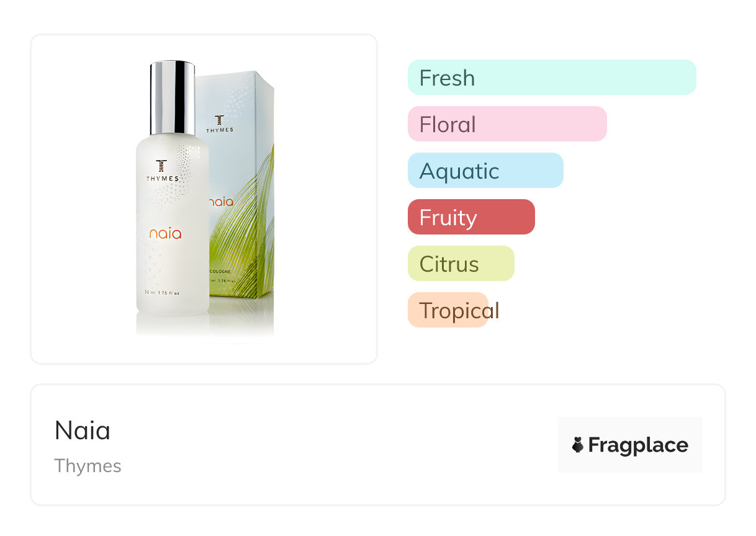This screenshot has width=756, height=536.
Task: Select the Fresh accord bar
Action: [552, 78]
